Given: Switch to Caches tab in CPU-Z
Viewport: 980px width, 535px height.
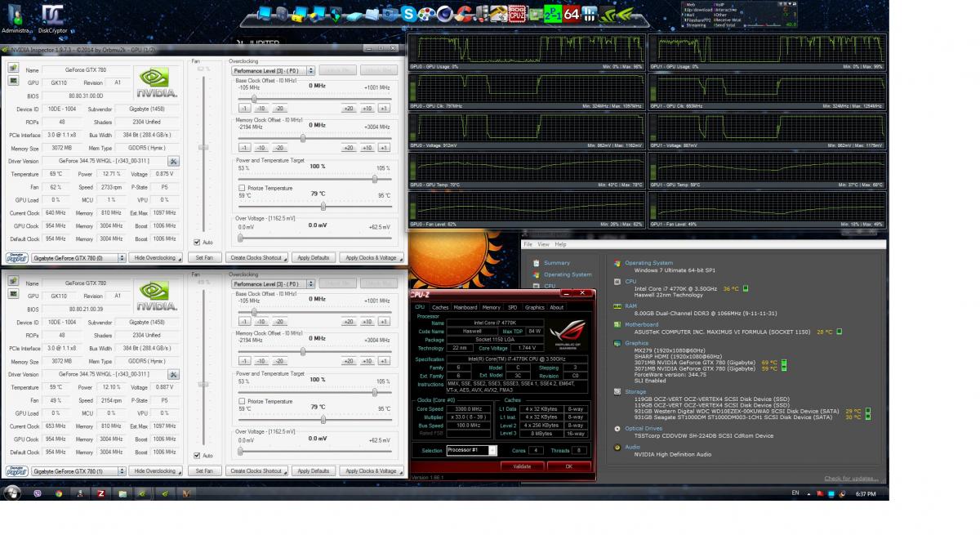Looking at the screenshot, I should pyautogui.click(x=440, y=307).
